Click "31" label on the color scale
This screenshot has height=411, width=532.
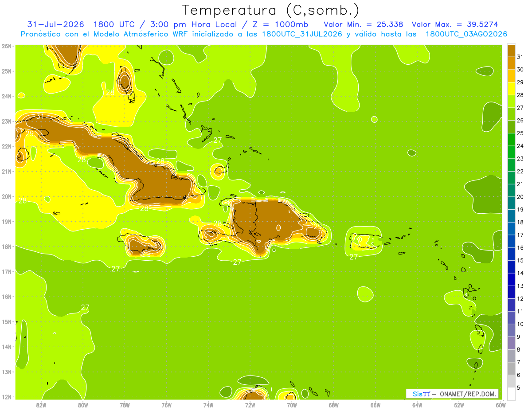point(520,57)
